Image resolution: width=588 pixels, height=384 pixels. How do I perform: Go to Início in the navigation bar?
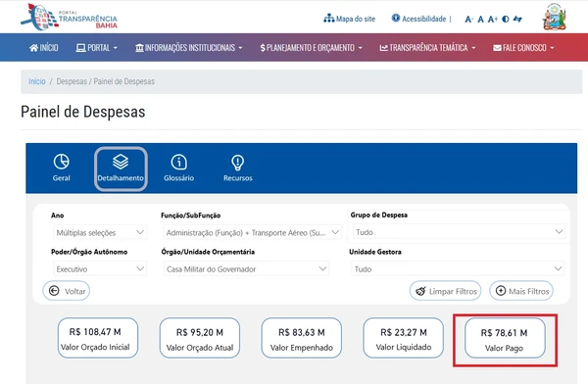tap(43, 48)
